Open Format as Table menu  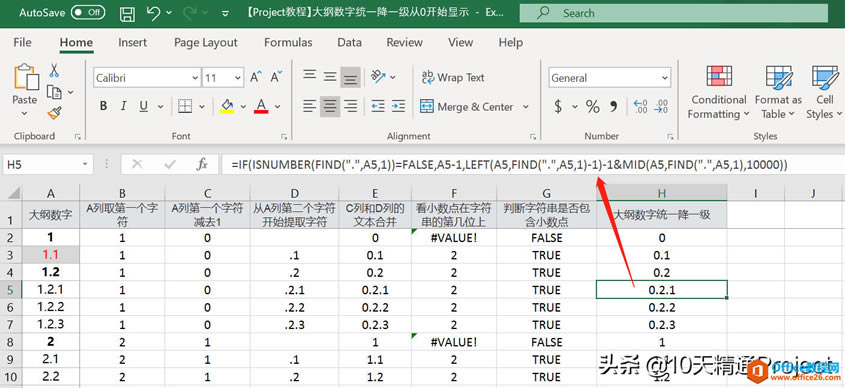coord(778,92)
